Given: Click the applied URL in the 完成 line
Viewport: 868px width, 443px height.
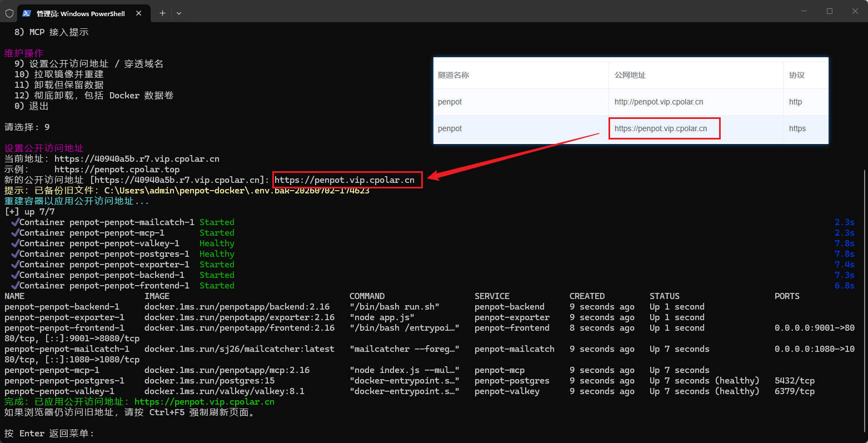Looking at the screenshot, I should pos(204,402).
